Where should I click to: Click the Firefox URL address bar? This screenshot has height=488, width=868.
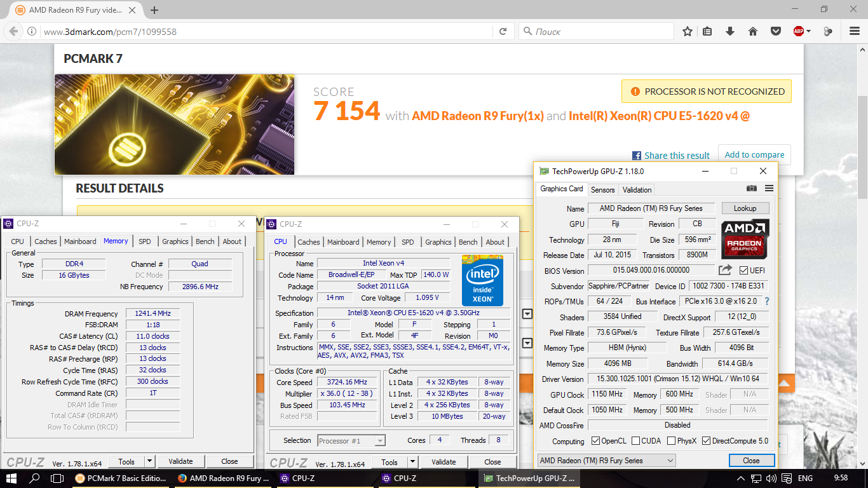point(267,31)
